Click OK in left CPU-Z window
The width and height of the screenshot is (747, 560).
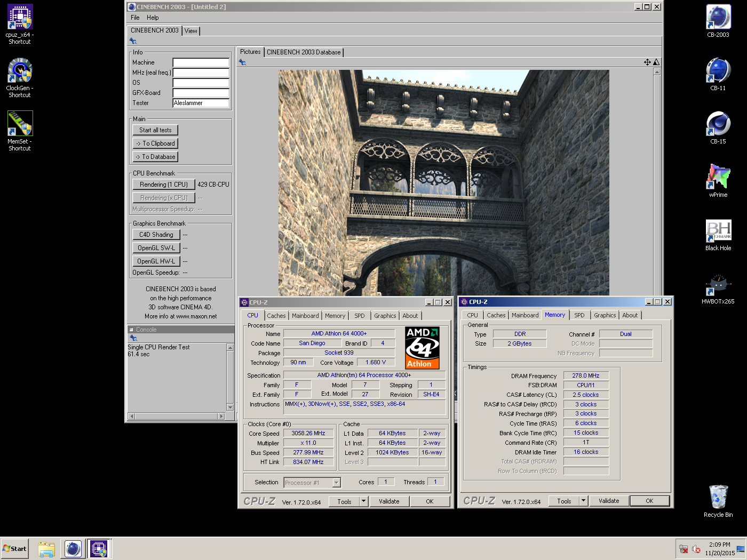430,501
